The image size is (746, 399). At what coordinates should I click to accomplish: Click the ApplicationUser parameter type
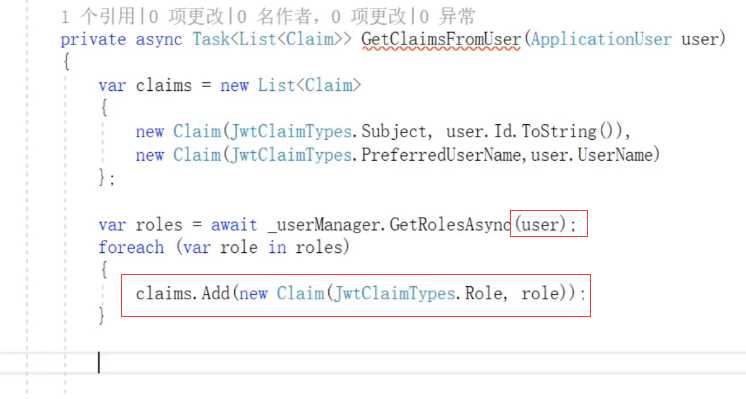pos(601,39)
